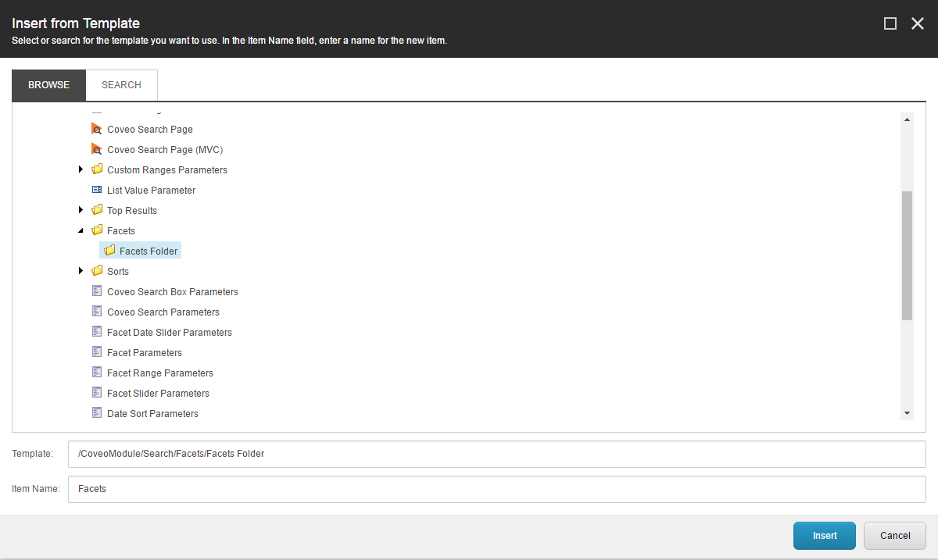
Task: Click the Date Sort Parameters icon
Action: pos(96,413)
